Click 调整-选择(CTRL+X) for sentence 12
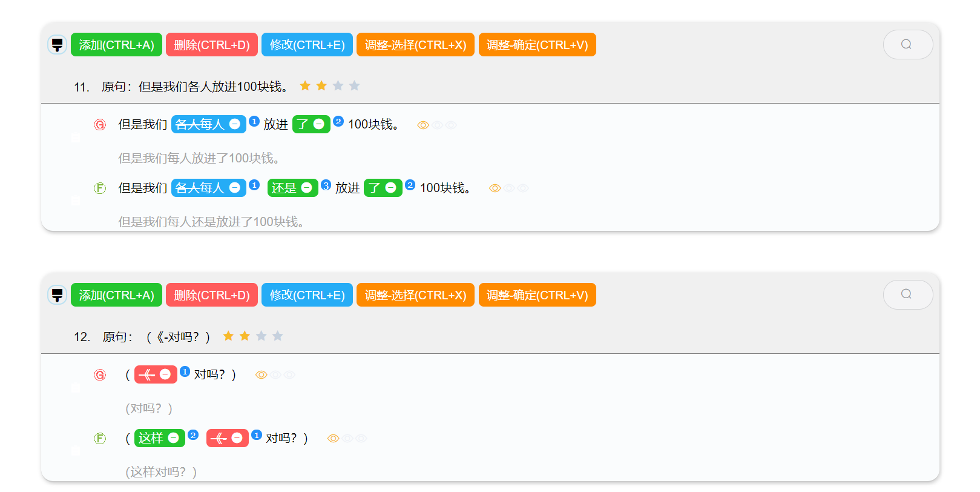 pyautogui.click(x=415, y=295)
